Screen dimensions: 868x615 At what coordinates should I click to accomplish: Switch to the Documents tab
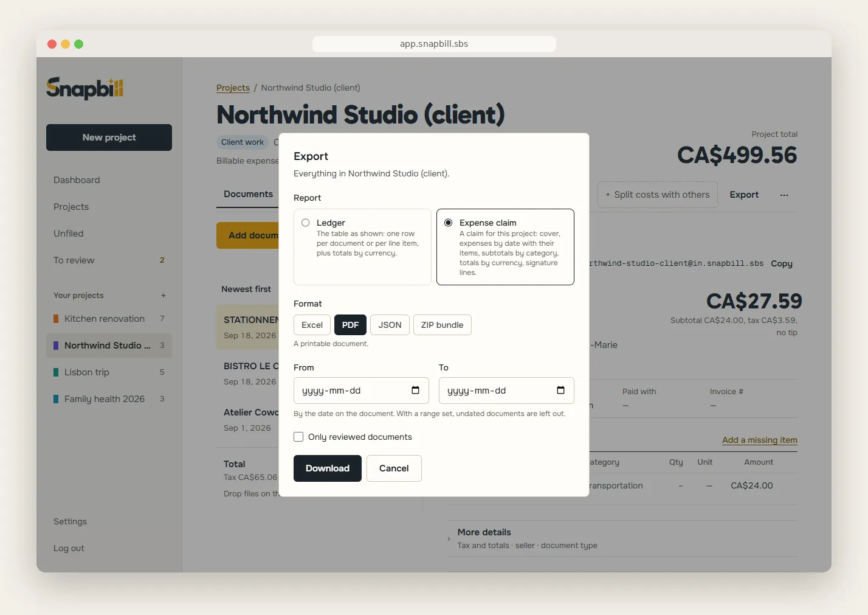tap(248, 194)
